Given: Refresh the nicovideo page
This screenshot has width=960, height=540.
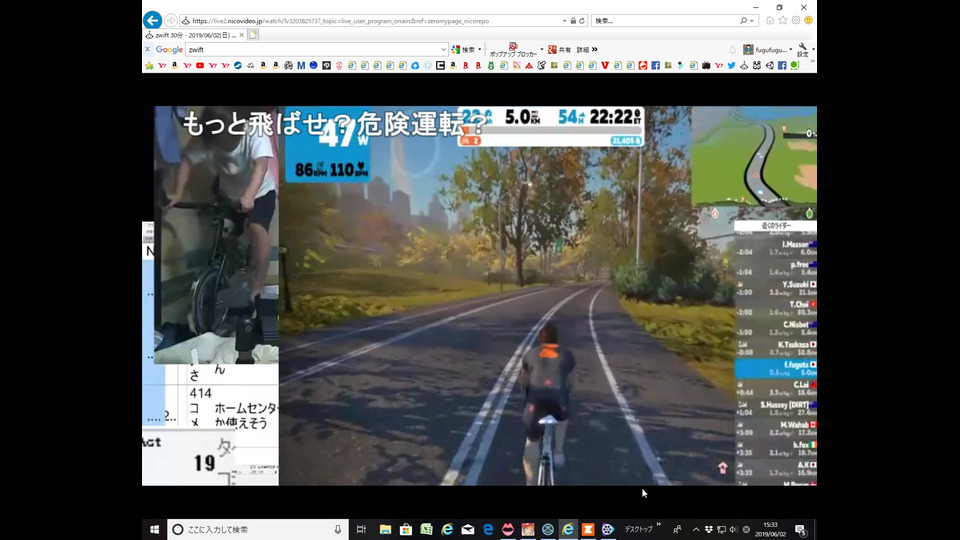Looking at the screenshot, I should tap(582, 21).
